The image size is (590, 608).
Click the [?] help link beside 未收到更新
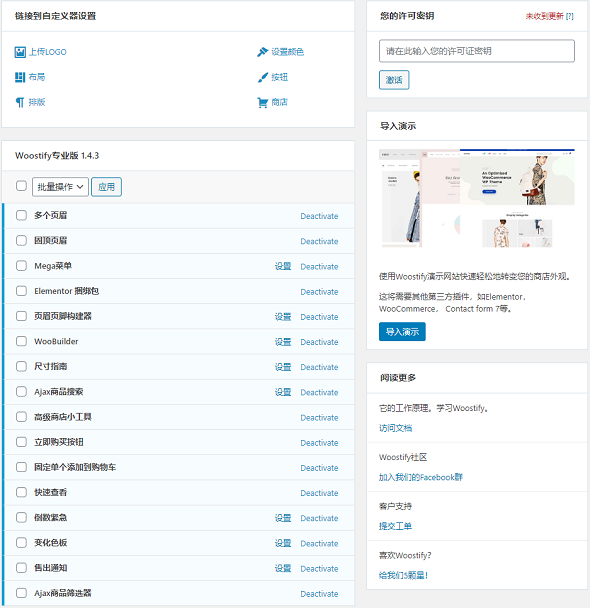click(569, 16)
